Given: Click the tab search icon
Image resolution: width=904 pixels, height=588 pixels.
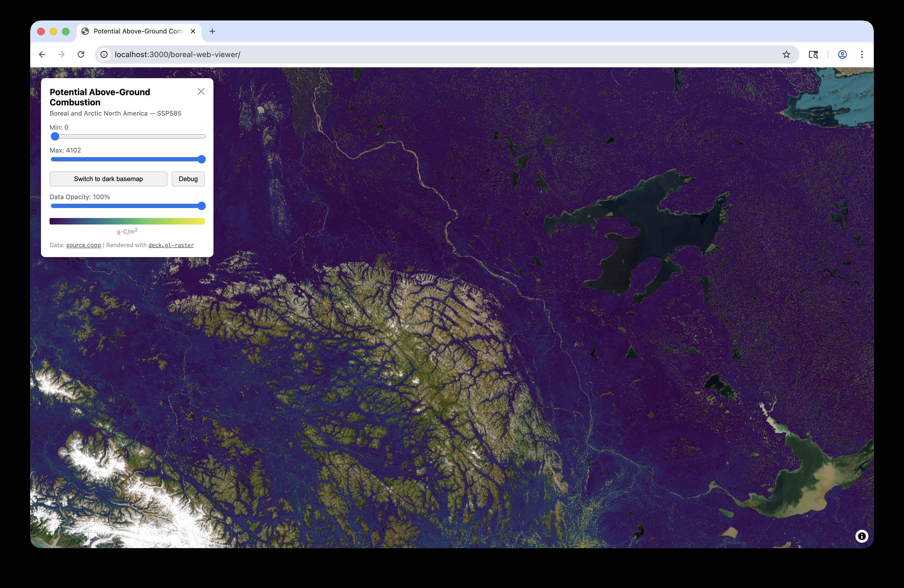Looking at the screenshot, I should point(813,54).
